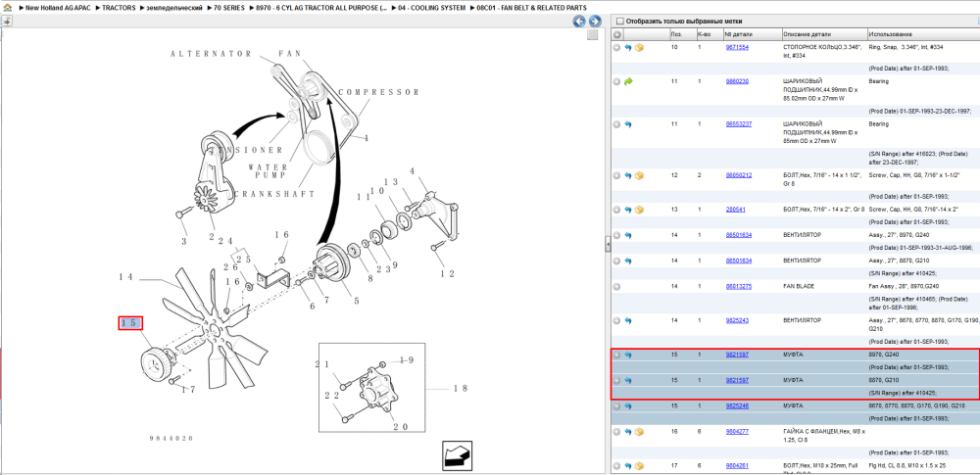
Task: Add part 86013275 FAN BLADE using plus icon
Action: [x=616, y=286]
